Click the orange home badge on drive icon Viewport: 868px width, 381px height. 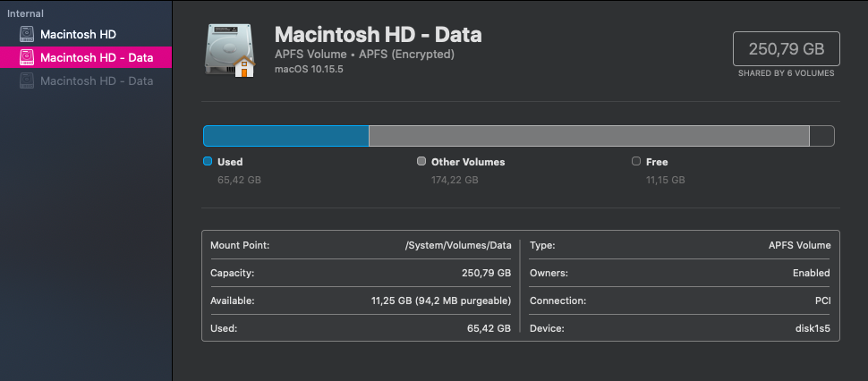click(242, 67)
